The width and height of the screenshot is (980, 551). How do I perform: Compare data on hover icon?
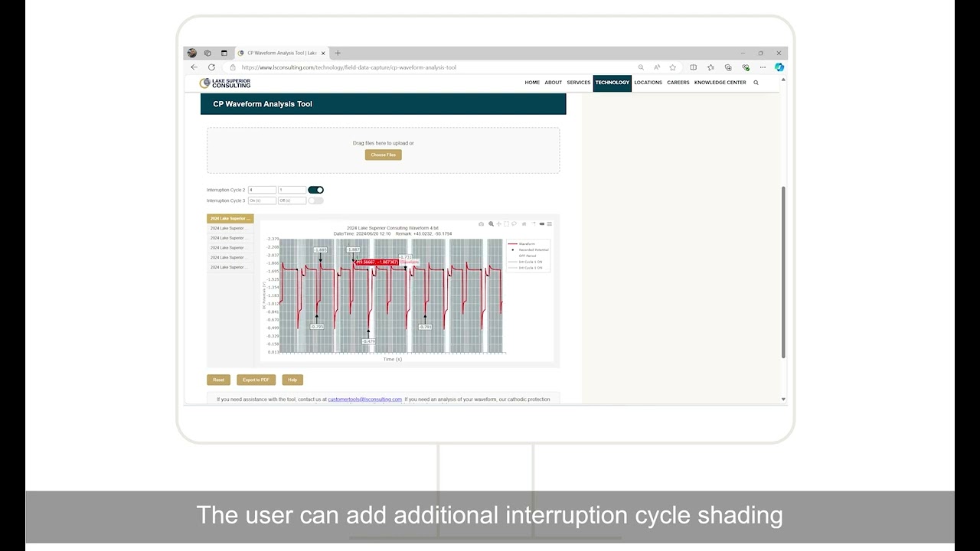[550, 224]
